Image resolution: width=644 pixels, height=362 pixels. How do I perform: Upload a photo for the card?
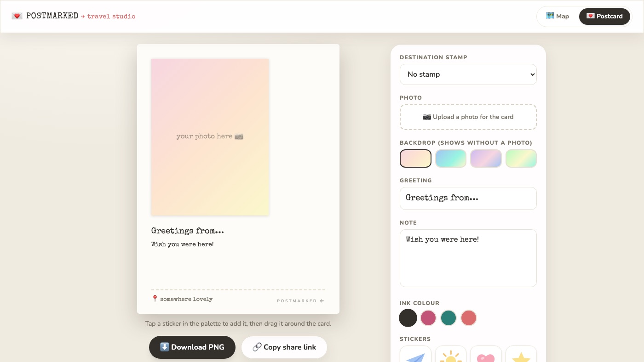click(x=468, y=117)
